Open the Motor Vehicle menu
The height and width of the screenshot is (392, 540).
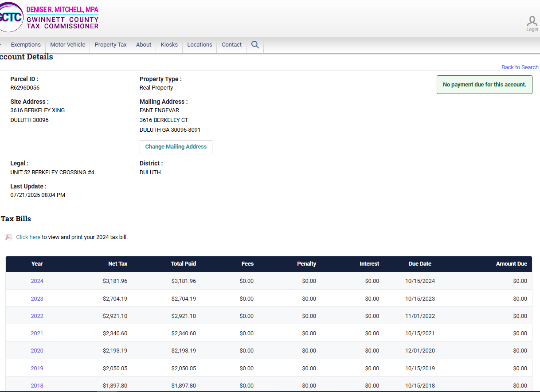pyautogui.click(x=67, y=45)
